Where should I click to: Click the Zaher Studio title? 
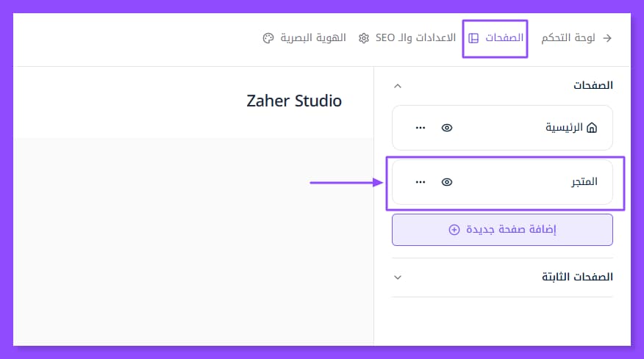294,101
